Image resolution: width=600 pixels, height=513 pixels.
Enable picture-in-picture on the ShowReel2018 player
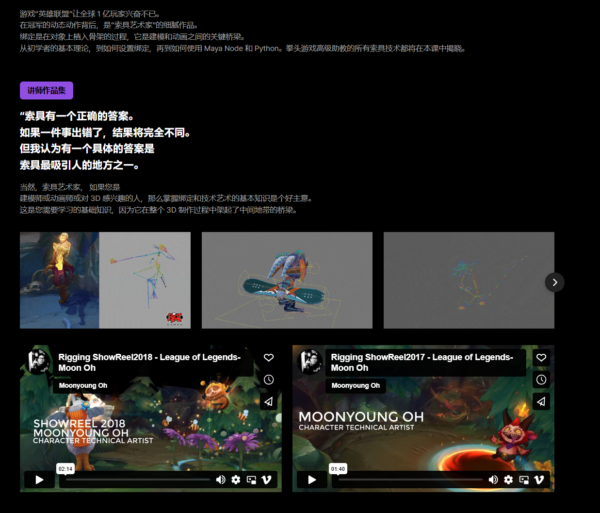click(251, 480)
